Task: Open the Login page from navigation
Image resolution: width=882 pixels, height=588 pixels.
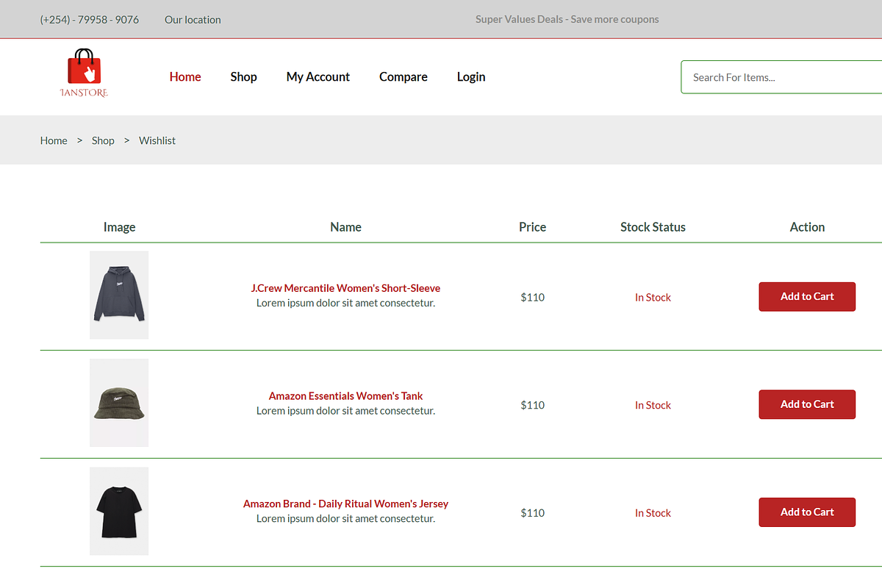Action: pos(471,76)
